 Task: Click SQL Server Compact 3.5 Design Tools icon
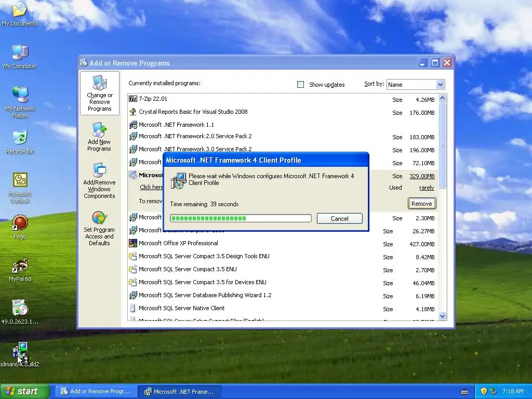pos(133,256)
